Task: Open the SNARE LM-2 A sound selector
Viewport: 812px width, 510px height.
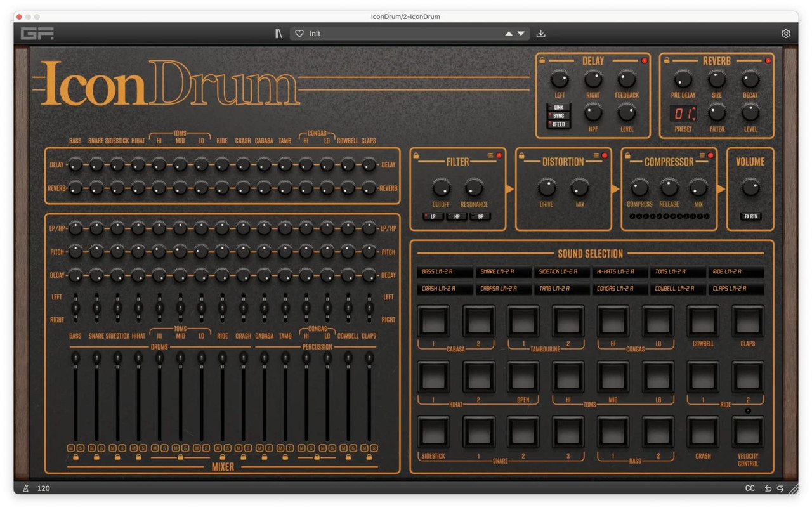Action: coord(503,272)
